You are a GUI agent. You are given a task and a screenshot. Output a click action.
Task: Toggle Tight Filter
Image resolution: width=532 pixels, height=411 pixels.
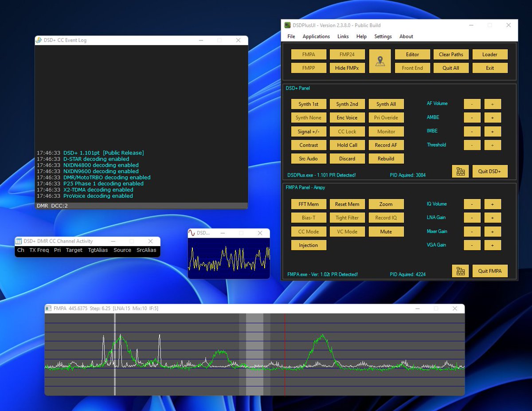click(347, 218)
